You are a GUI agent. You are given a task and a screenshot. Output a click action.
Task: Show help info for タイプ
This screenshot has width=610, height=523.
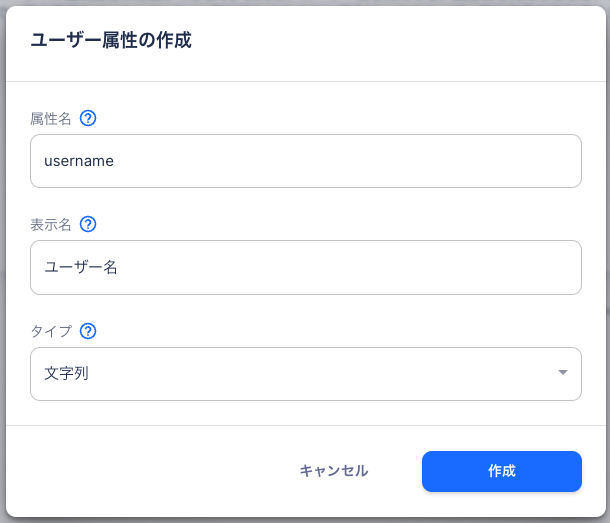88,331
